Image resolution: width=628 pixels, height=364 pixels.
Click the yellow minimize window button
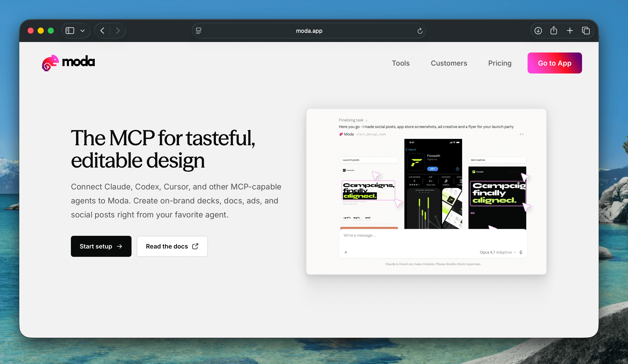point(41,31)
